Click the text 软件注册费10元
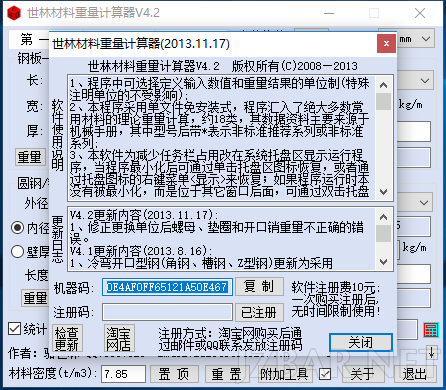 pyautogui.click(x=335, y=287)
